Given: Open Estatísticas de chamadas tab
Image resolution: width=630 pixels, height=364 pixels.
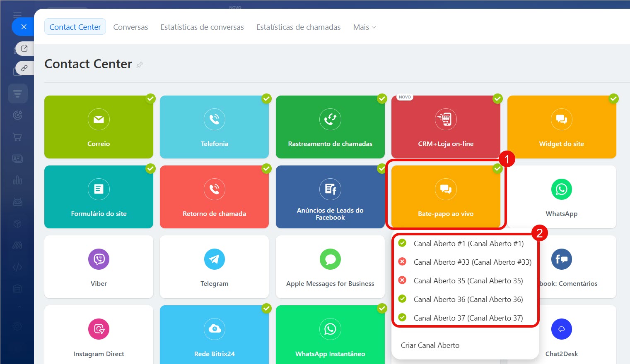Looking at the screenshot, I should [298, 27].
